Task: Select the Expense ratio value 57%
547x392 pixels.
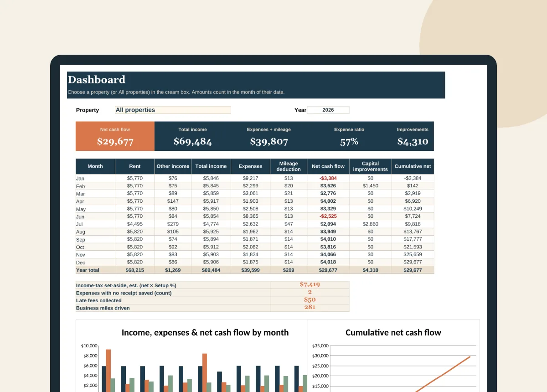Action: coord(349,141)
